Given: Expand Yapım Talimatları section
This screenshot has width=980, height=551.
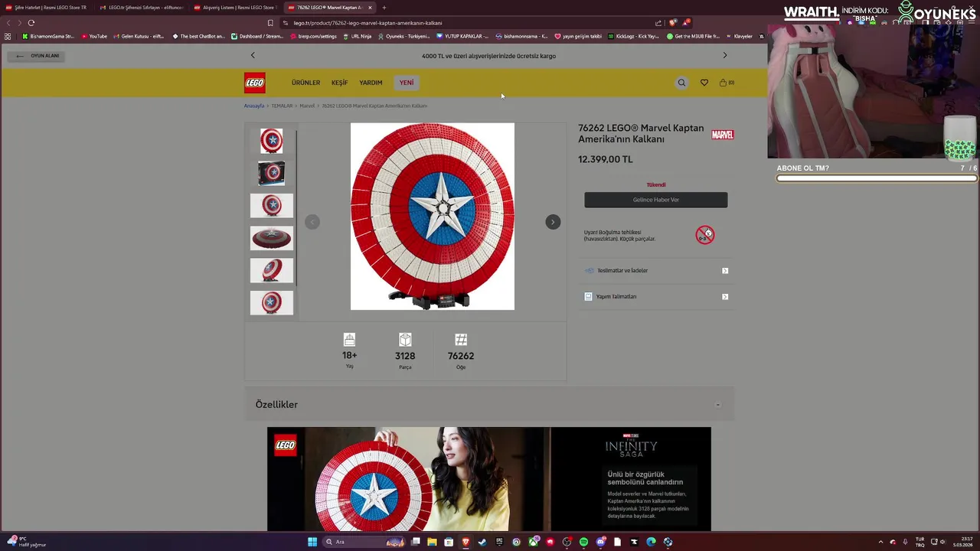Looking at the screenshot, I should pyautogui.click(x=656, y=296).
